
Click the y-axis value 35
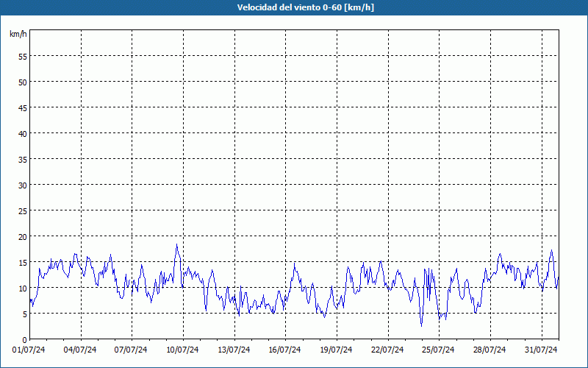[23, 160]
